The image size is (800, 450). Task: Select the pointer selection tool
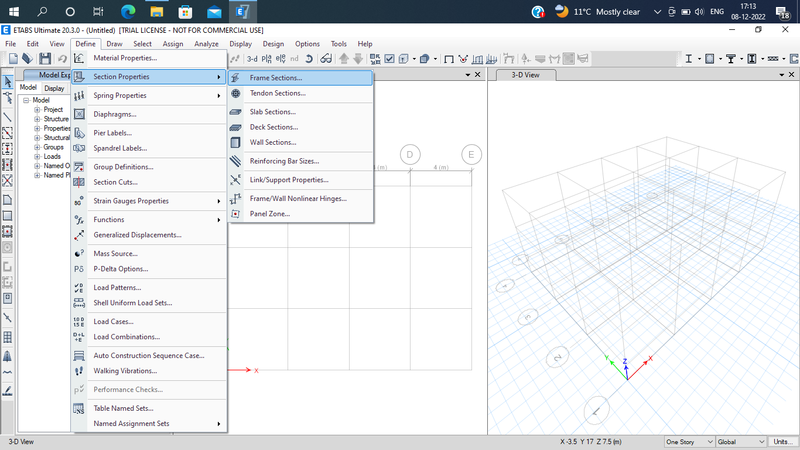click(8, 81)
